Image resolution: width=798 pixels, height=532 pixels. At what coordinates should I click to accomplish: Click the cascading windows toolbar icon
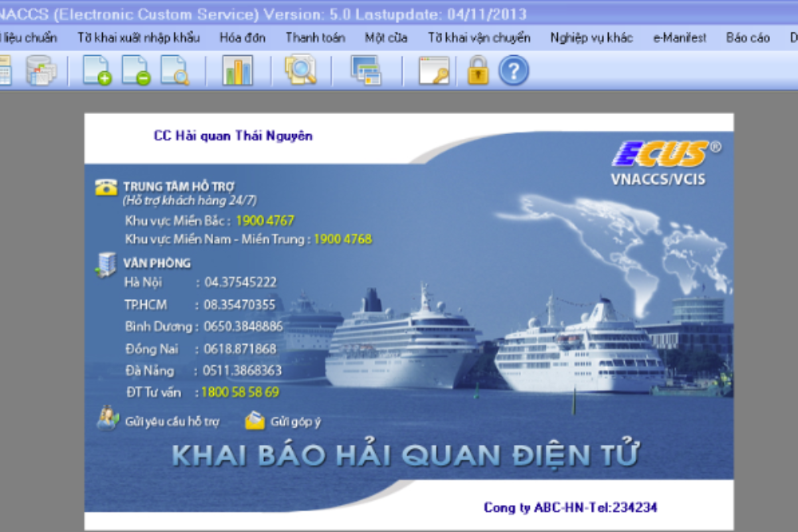coord(366,70)
